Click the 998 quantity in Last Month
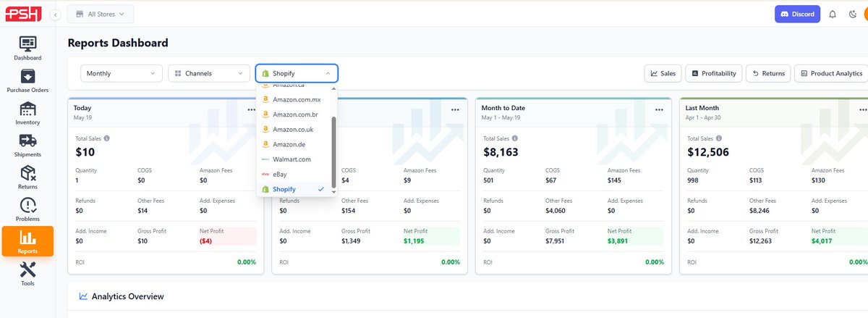Viewport: 868px width, 318px height. (693, 180)
